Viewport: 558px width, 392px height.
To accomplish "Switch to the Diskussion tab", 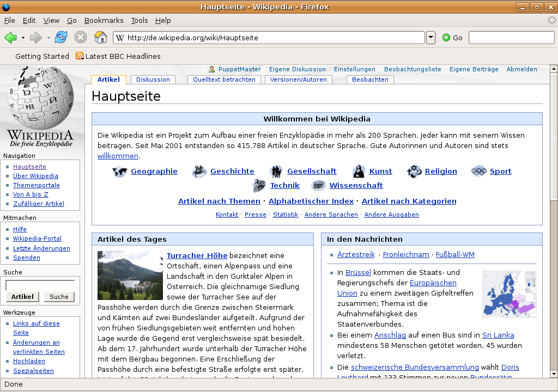I will coord(153,79).
